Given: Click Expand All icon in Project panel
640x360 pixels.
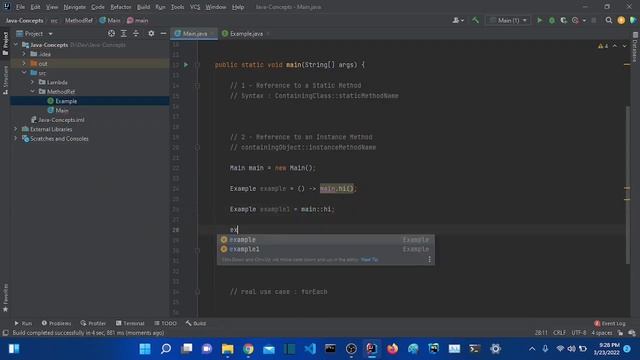Looking at the screenshot, I should coord(124,33).
